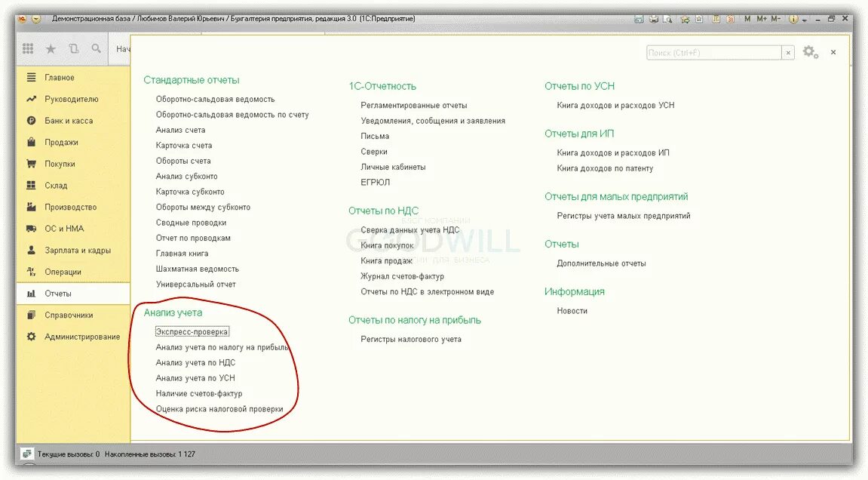Open Оценка риска налоговой проверки
This screenshot has width=868, height=480.
[x=219, y=410]
